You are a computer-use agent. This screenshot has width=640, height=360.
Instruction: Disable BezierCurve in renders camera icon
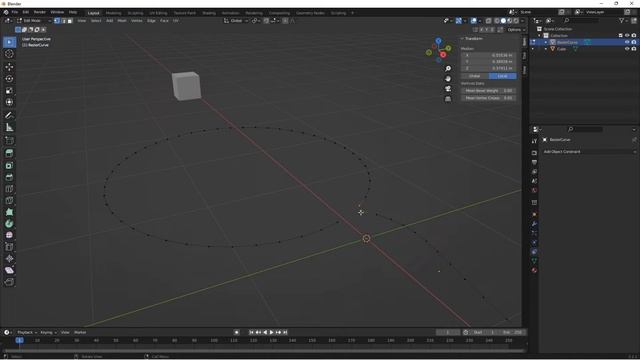(x=634, y=42)
